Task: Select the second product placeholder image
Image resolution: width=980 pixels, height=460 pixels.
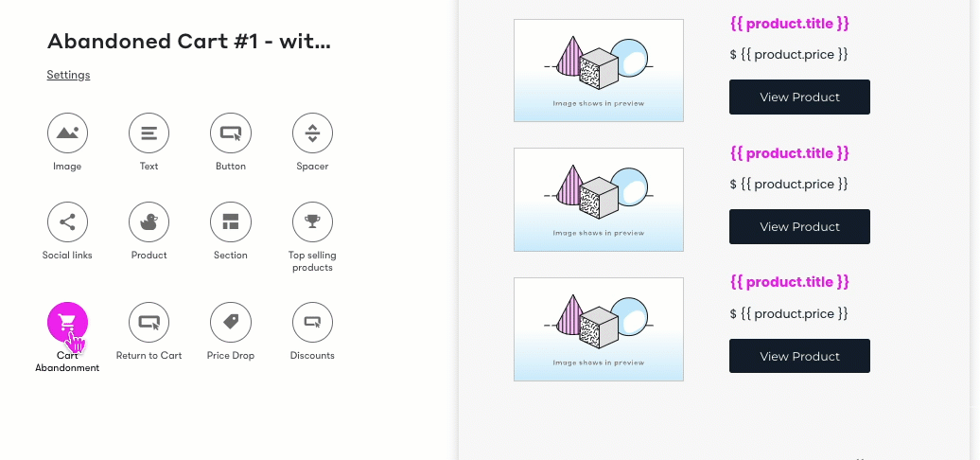Action: [599, 200]
